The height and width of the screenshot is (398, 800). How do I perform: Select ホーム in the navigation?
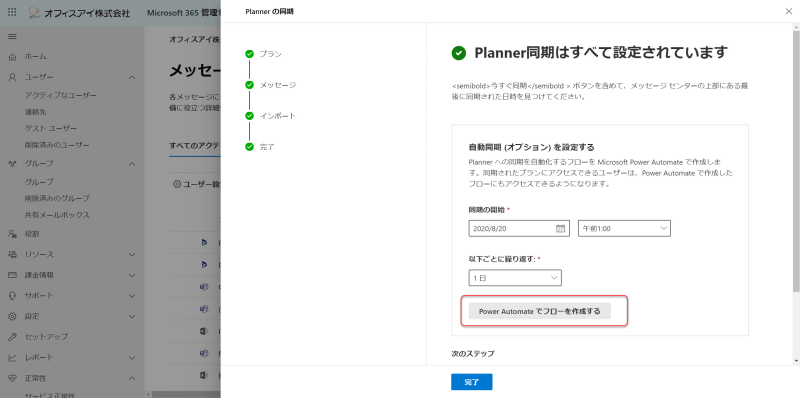(35, 57)
